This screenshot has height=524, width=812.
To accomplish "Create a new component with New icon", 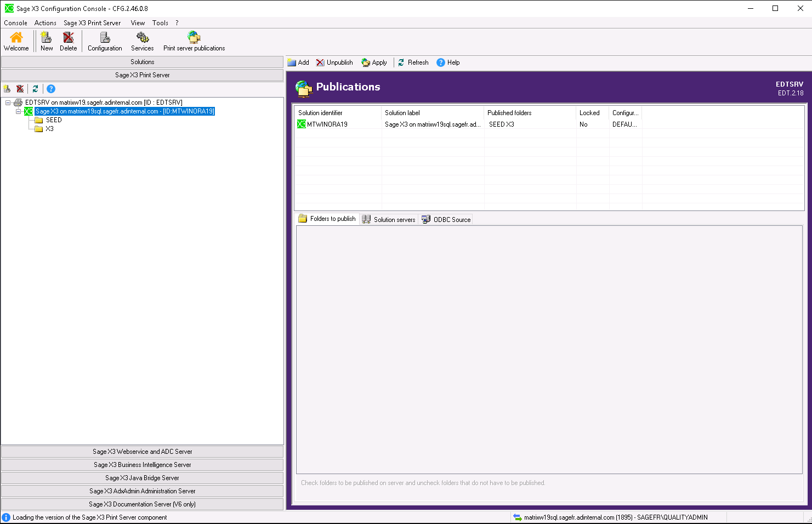I will tap(46, 39).
